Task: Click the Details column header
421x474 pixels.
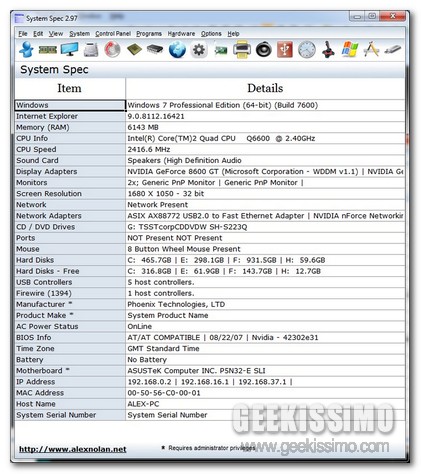Action: (x=265, y=88)
